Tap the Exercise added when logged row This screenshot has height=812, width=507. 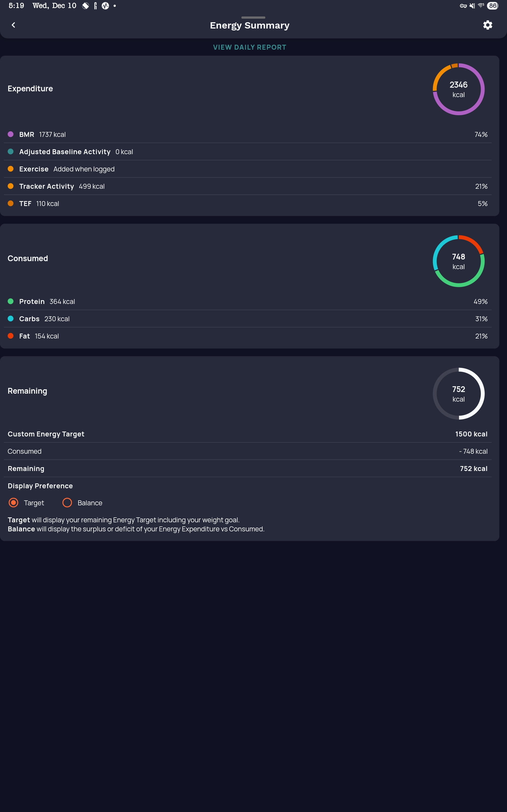coord(247,169)
